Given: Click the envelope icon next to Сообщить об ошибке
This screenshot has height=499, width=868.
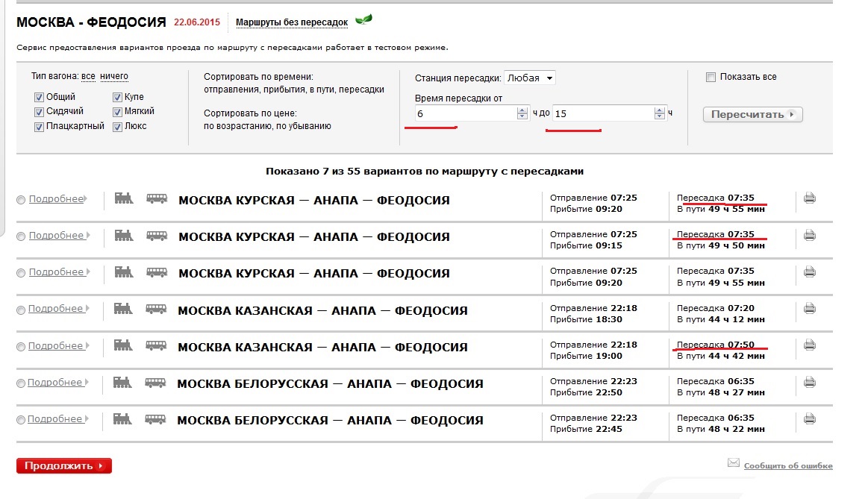Looking at the screenshot, I should pyautogui.click(x=733, y=464).
